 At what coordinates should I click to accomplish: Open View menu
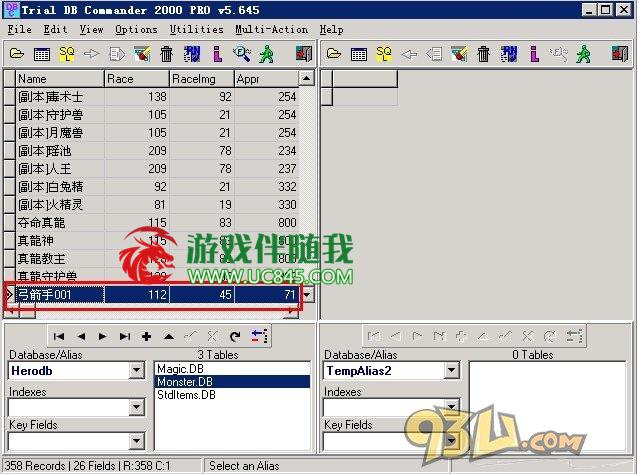point(91,29)
